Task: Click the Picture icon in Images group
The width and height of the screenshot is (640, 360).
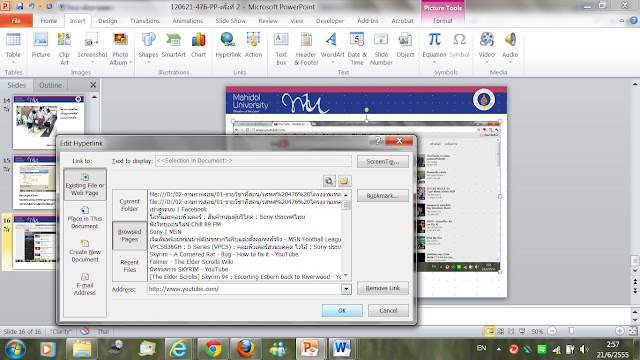Action: tap(40, 45)
